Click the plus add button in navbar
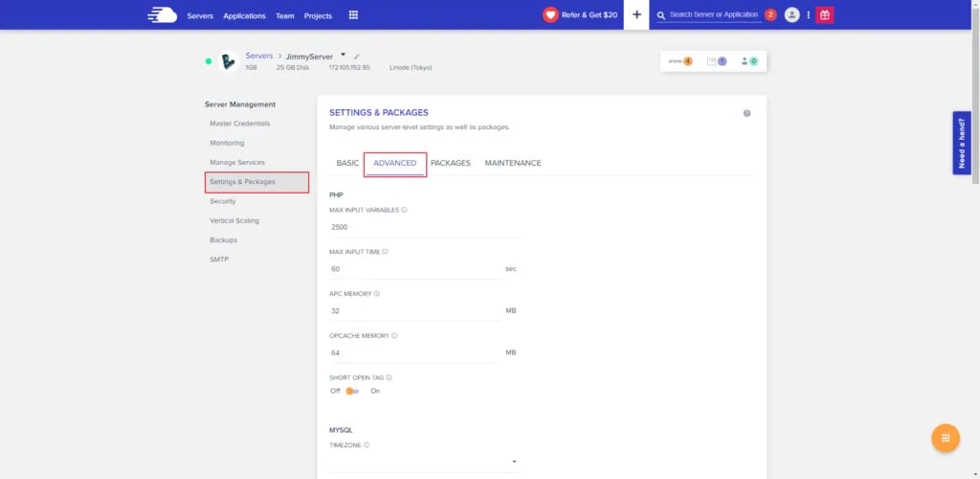Image resolution: width=980 pixels, height=479 pixels. pos(636,15)
